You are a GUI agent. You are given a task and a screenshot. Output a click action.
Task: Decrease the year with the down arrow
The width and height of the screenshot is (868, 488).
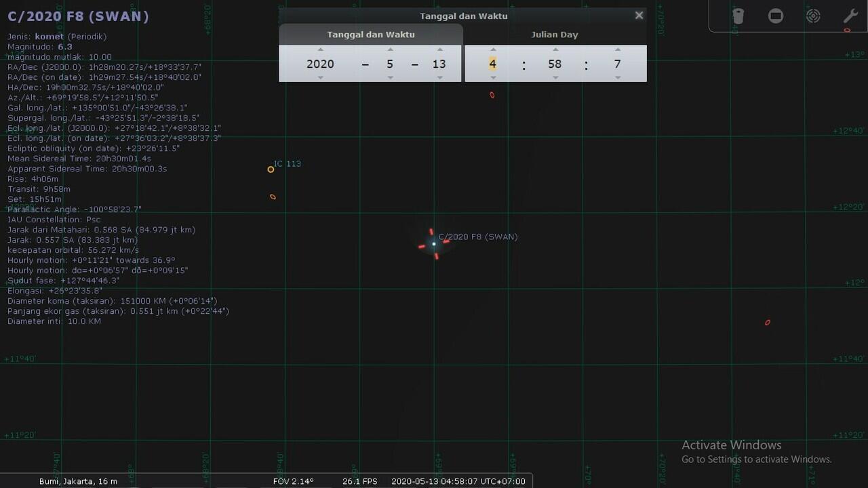320,77
